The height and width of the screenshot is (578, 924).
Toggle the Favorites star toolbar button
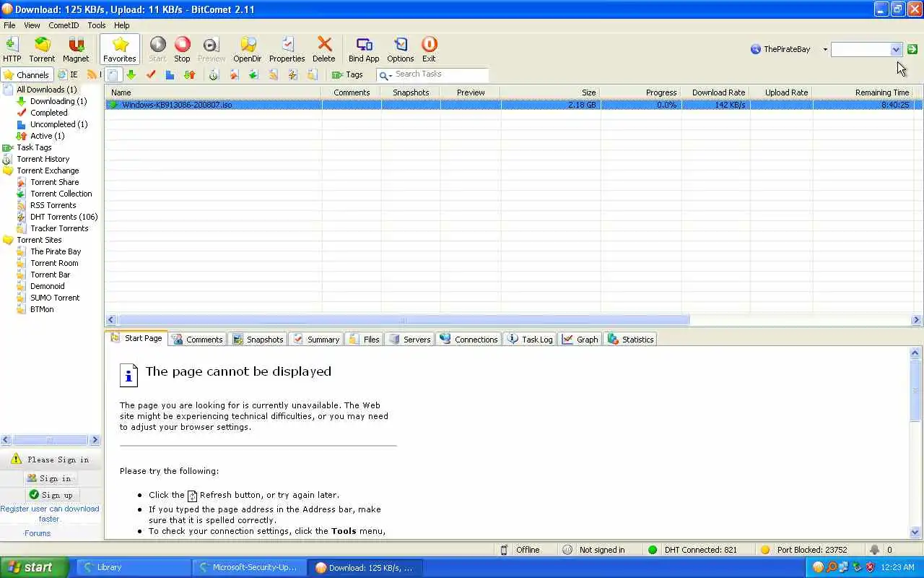click(x=120, y=49)
